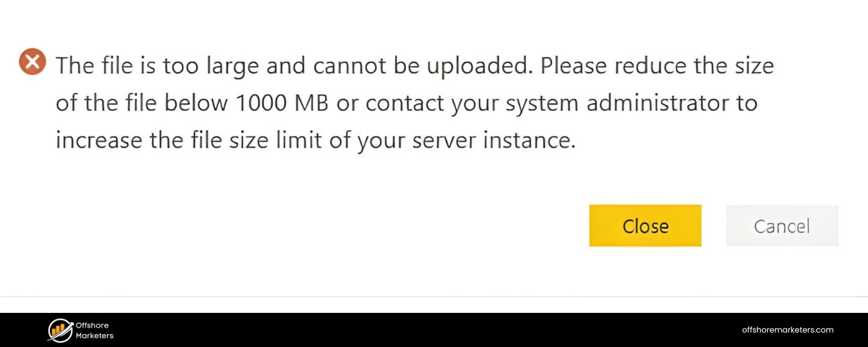
Task: Click the chart graphic inside the logo
Action: pyautogui.click(x=57, y=330)
